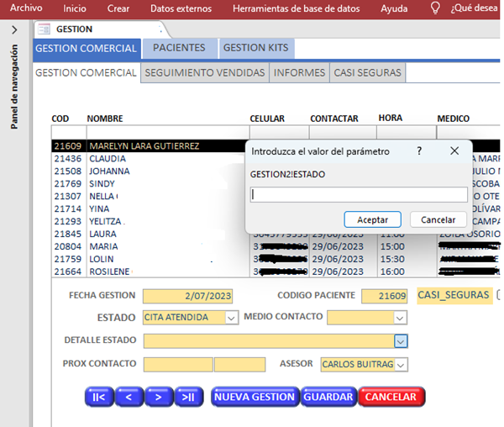Close the parameter dialog with X
This screenshot has height=427, width=504.
(x=454, y=150)
